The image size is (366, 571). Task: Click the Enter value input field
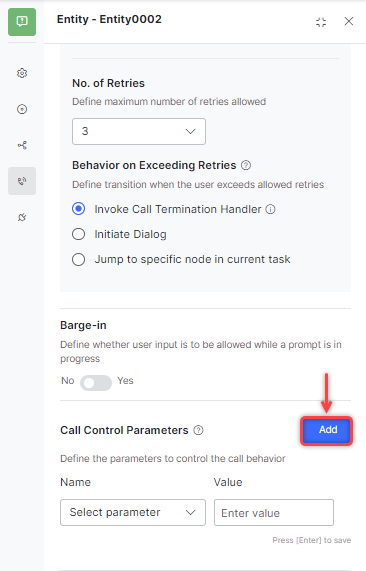[x=274, y=512]
